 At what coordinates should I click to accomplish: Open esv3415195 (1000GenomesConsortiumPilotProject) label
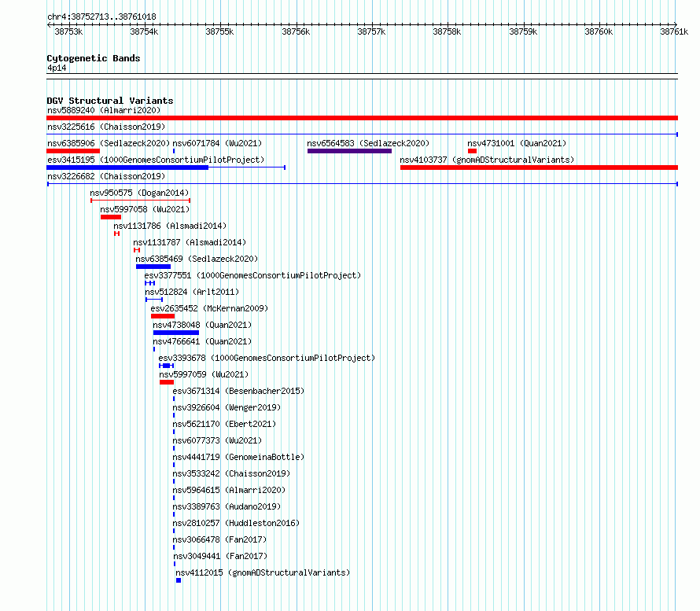tap(156, 160)
